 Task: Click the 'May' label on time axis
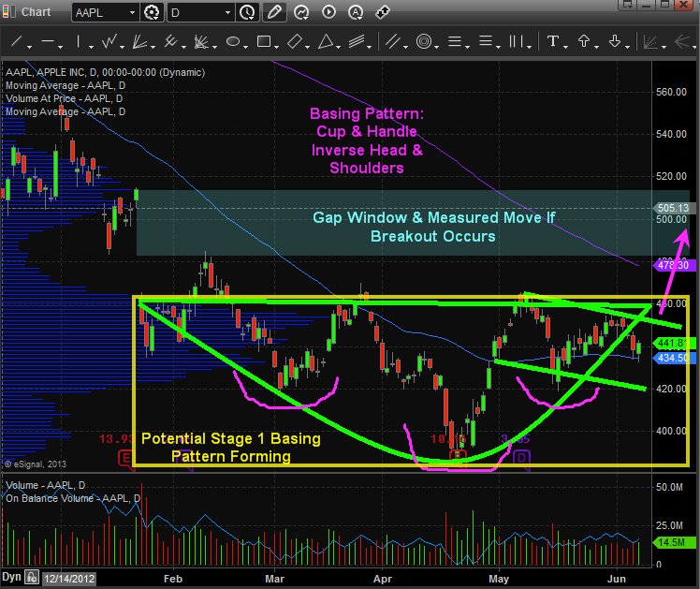tap(499, 579)
